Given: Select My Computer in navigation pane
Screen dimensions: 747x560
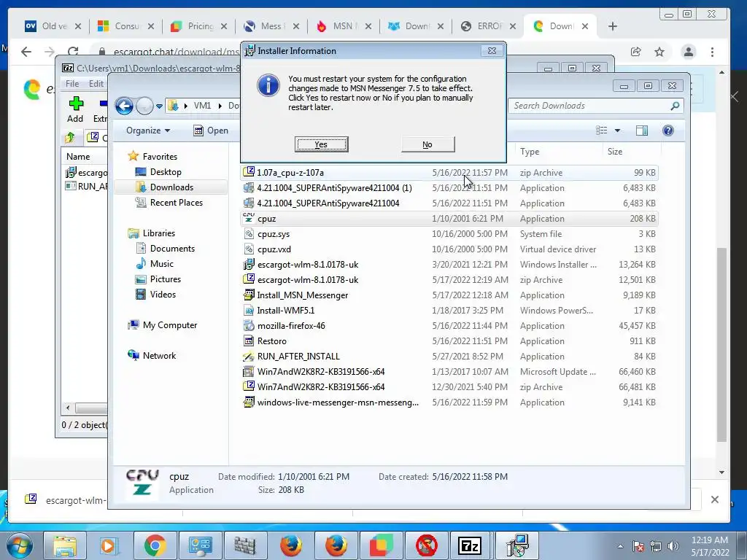Looking at the screenshot, I should click(169, 324).
